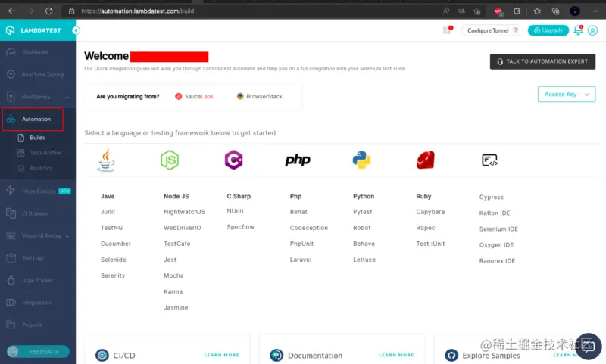Screen dimensions: 606x364
Task: Select the TestNG framework
Action: (x=111, y=228)
